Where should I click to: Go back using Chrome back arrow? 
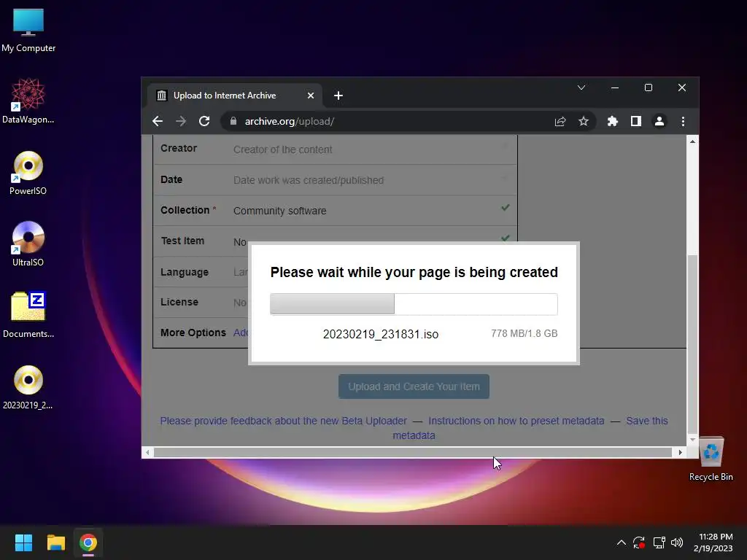[x=158, y=122]
